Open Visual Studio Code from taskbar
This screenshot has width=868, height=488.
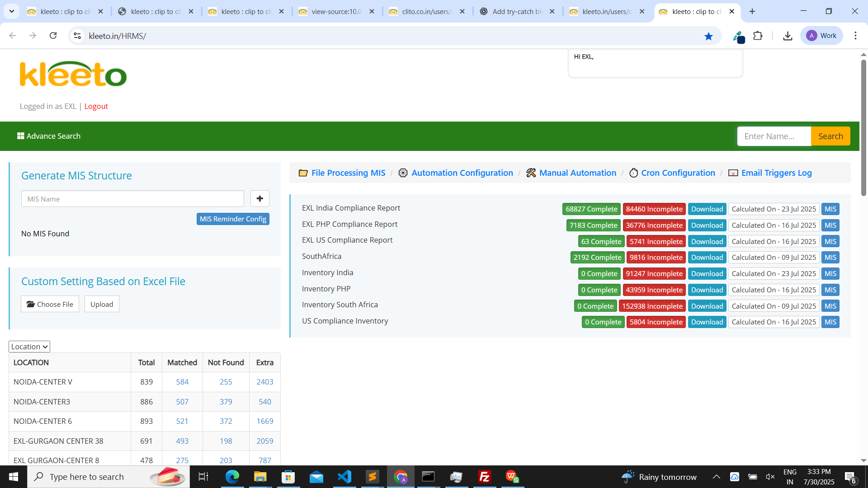(x=344, y=477)
